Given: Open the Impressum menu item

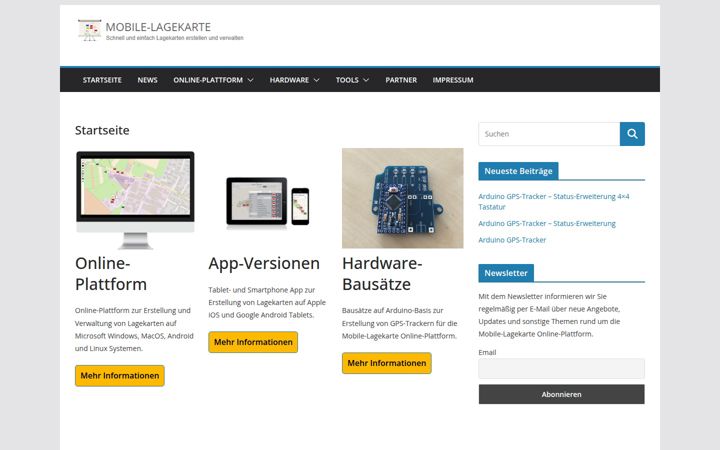Looking at the screenshot, I should click(x=453, y=80).
